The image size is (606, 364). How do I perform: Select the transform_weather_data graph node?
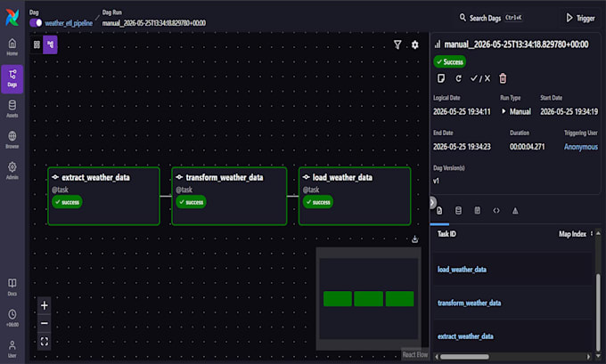(x=229, y=196)
